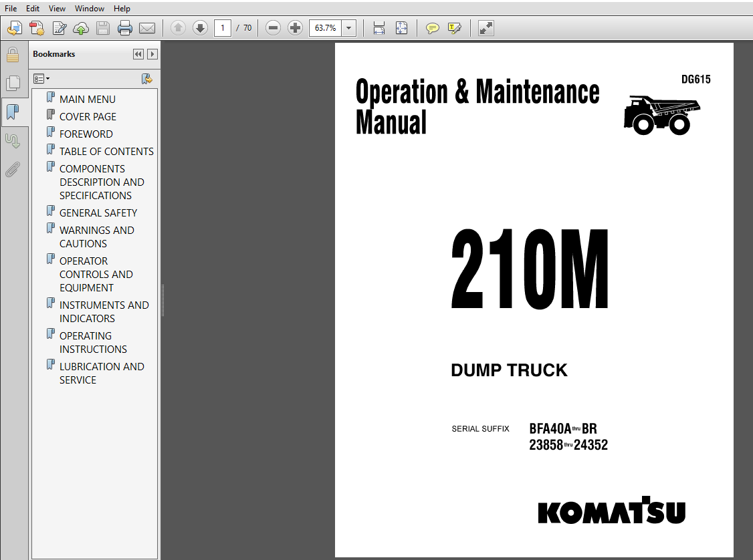753x560 pixels.
Task: Open the View menu
Action: 57,9
